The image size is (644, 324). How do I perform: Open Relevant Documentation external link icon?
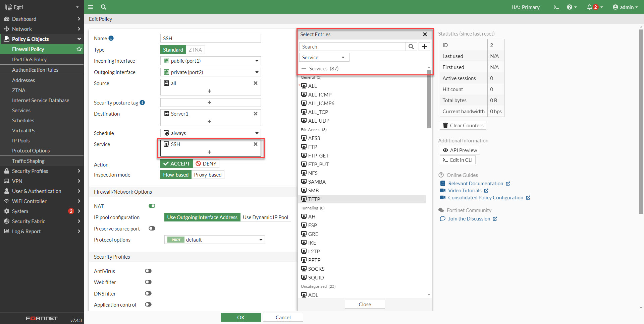click(508, 184)
